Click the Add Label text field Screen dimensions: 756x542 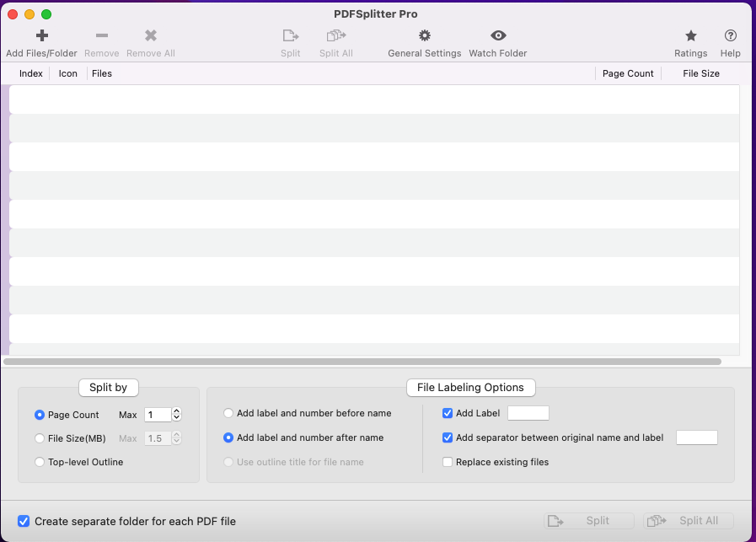tap(528, 413)
